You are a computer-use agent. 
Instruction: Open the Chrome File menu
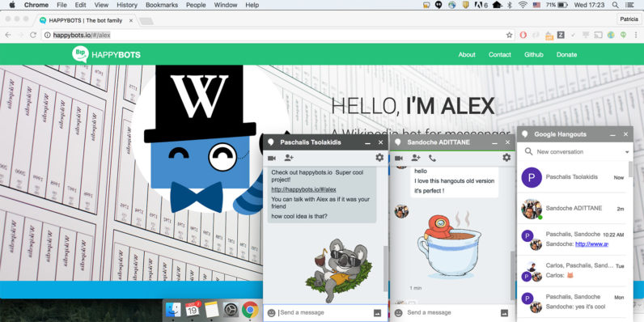pos(61,5)
